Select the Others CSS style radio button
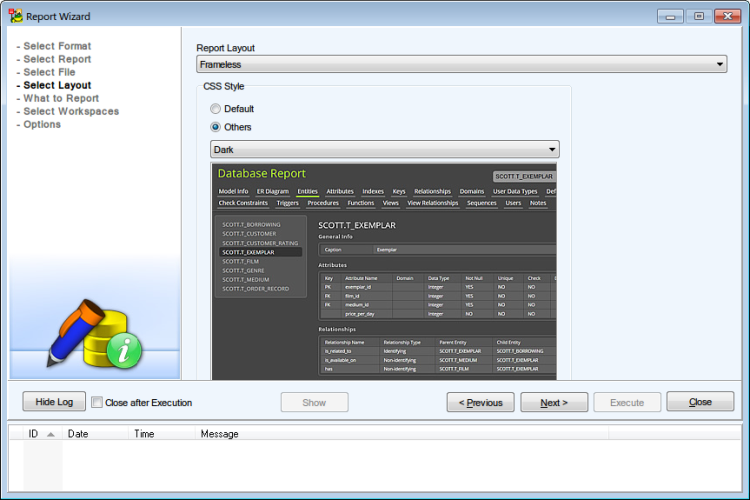750x500 pixels. 215,127
